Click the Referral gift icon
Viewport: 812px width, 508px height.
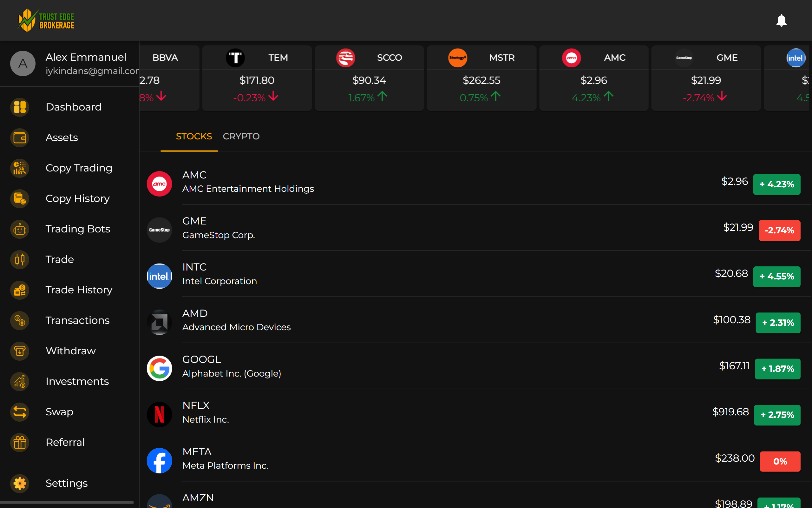pyautogui.click(x=20, y=443)
